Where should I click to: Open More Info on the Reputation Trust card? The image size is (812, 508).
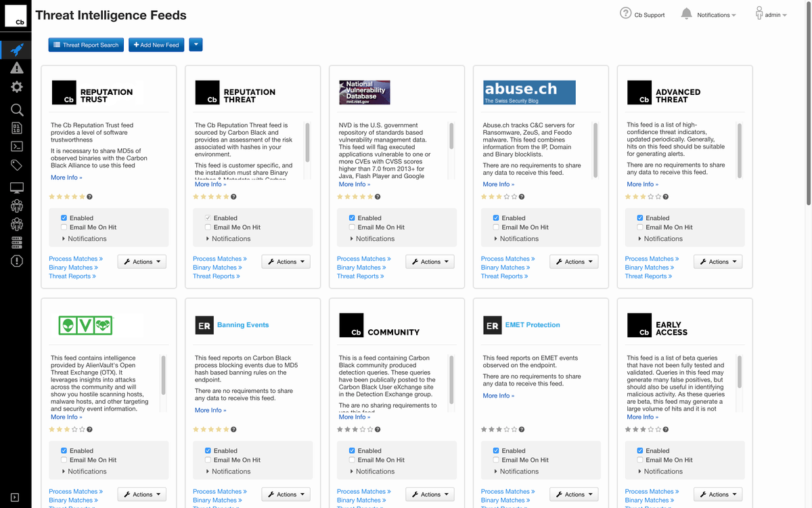point(66,177)
